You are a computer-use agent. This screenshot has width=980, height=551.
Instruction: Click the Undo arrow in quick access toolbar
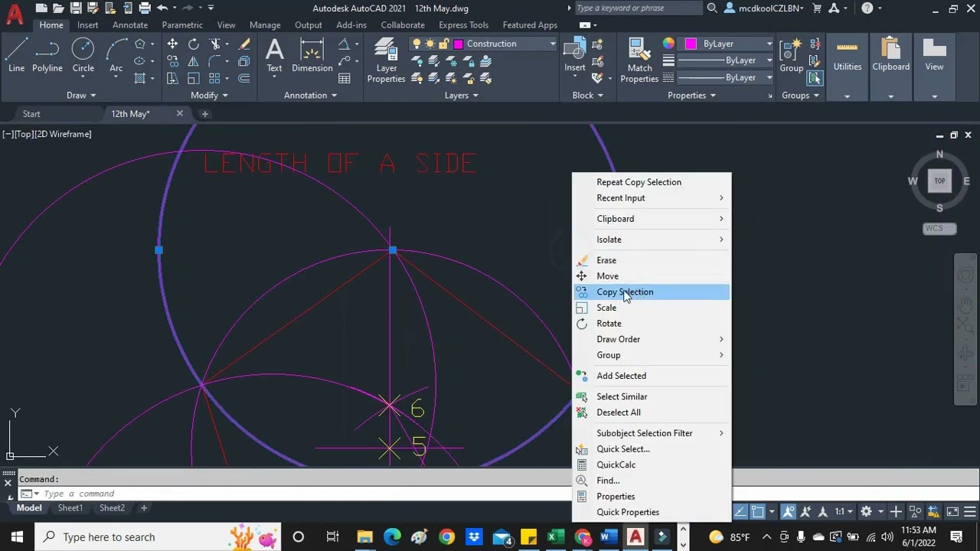[x=162, y=8]
